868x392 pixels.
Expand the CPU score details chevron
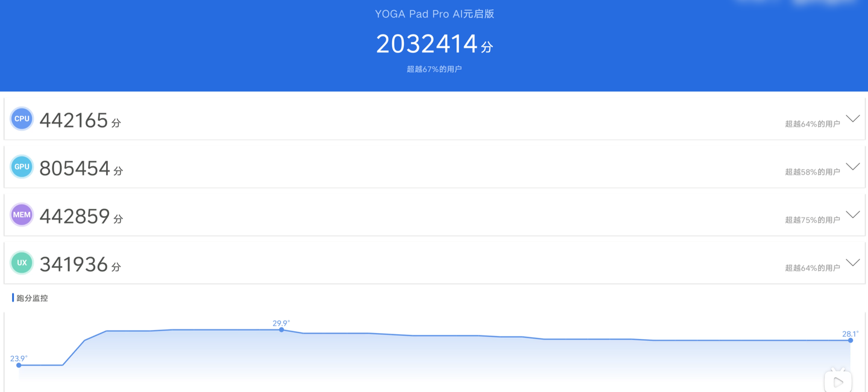[x=852, y=119]
